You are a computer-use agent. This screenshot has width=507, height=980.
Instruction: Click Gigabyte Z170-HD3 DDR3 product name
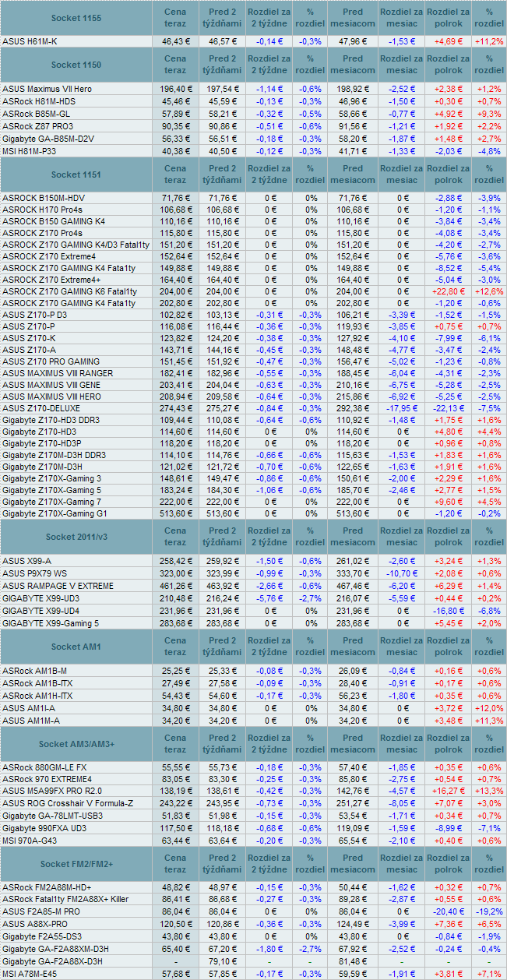[51, 420]
